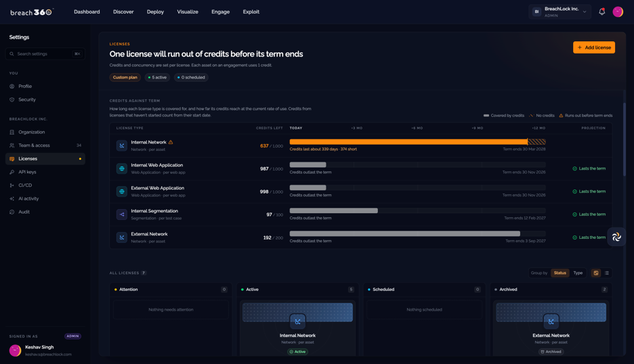Image resolution: width=634 pixels, height=364 pixels.
Task: Click the Active card's Internal Network icon
Action: tap(297, 321)
